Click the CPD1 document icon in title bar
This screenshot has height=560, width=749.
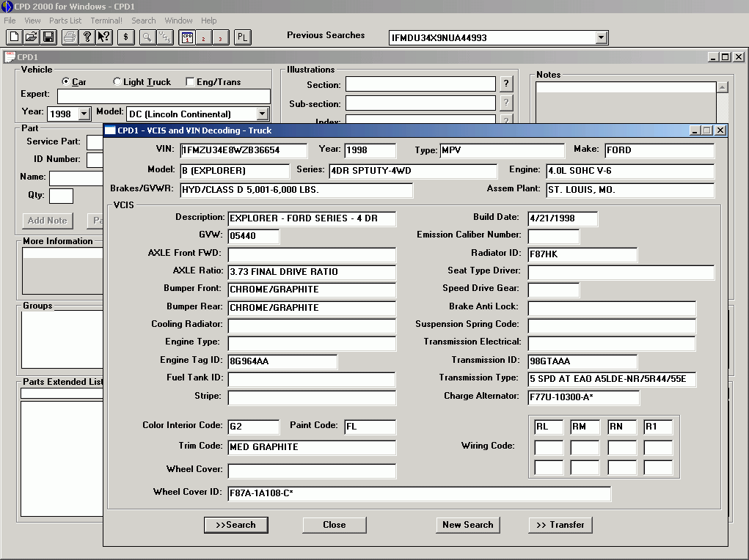click(10, 57)
